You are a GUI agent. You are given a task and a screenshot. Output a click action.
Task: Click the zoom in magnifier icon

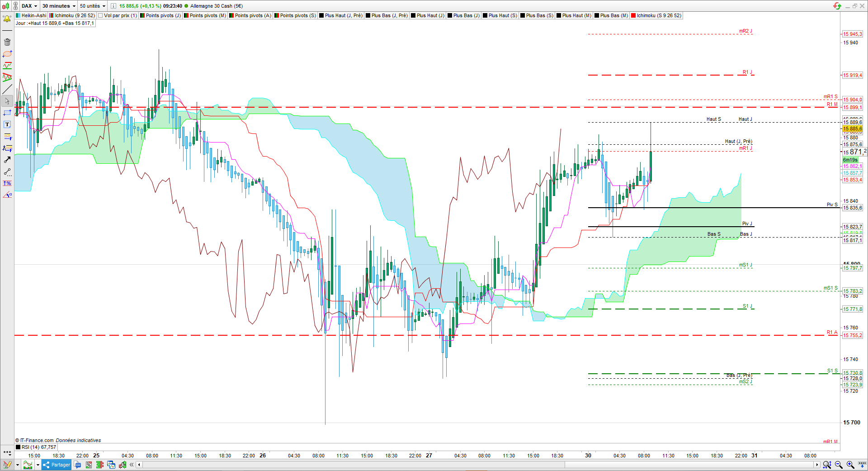850,465
